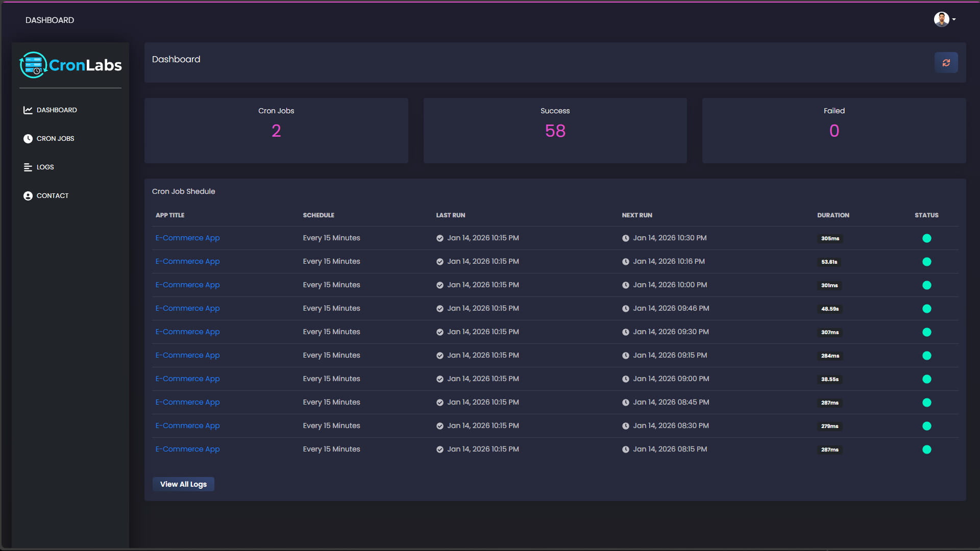Image resolution: width=980 pixels, height=551 pixels.
Task: Open the LOGS menu item
Action: tap(45, 167)
